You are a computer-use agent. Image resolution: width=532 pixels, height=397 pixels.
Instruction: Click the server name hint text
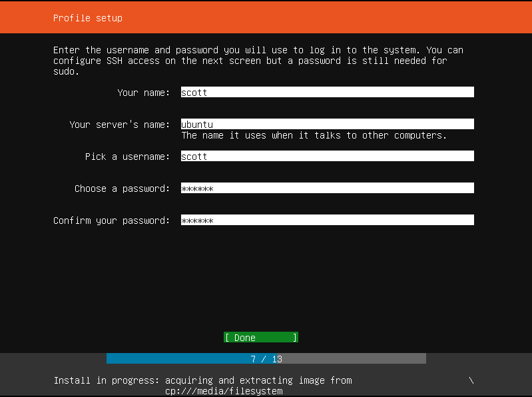[314, 135]
